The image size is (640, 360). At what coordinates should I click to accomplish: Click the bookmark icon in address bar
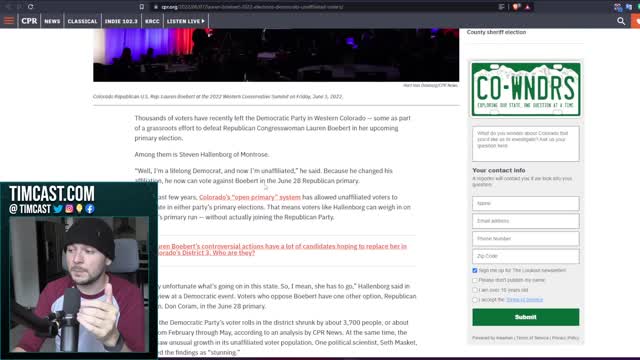coord(142,7)
